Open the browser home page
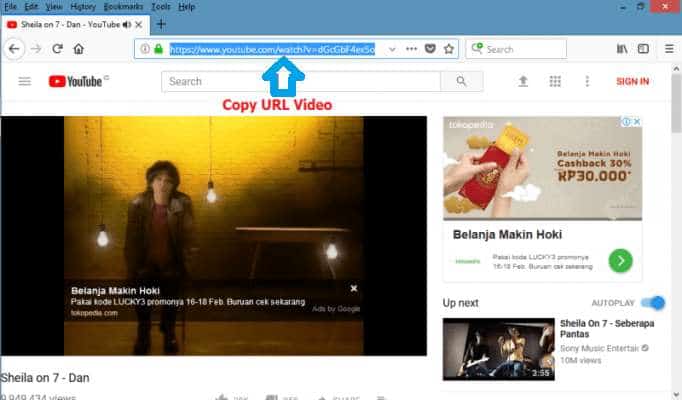This screenshot has height=400, width=682. [79, 49]
